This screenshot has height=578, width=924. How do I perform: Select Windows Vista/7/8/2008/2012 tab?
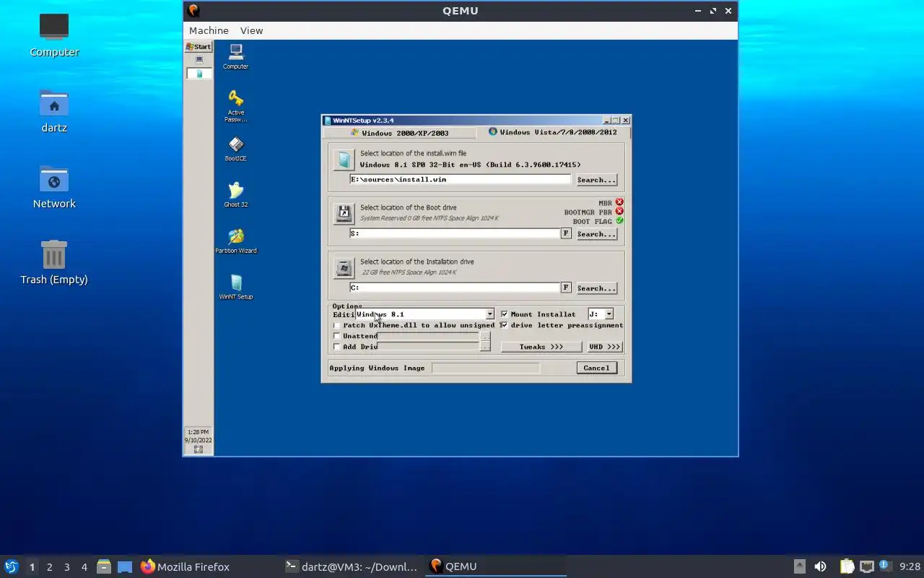tap(553, 132)
